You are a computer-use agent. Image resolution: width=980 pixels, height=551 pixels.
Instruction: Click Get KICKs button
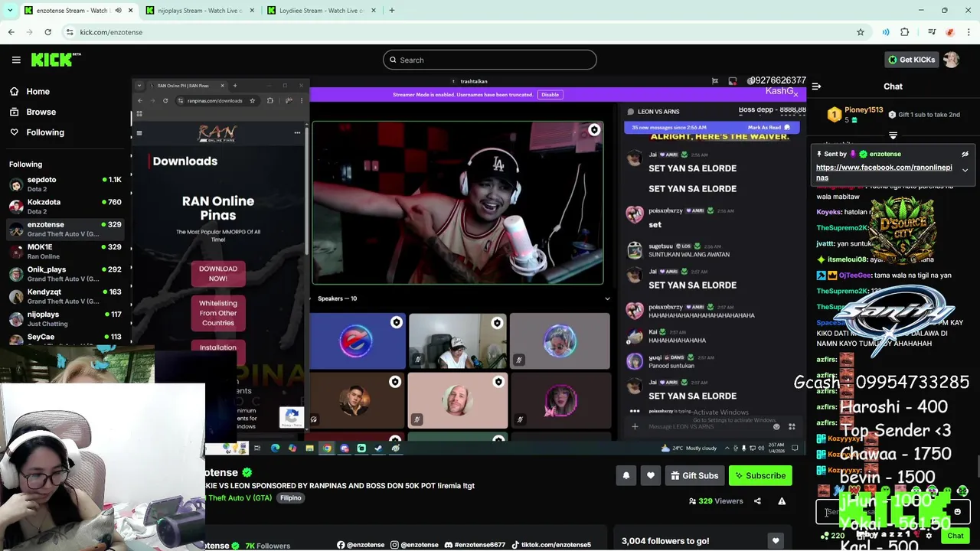[x=911, y=60]
